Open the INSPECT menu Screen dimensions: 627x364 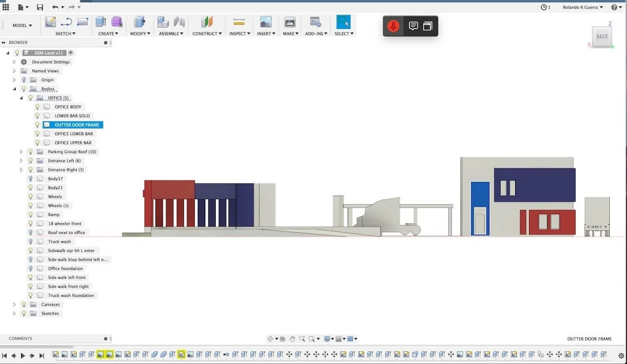pos(240,33)
